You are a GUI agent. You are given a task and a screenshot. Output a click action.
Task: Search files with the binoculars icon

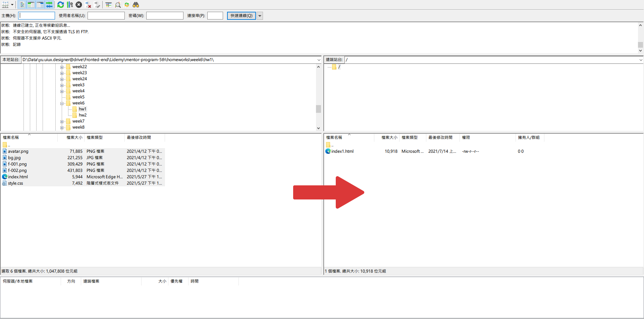click(x=136, y=5)
